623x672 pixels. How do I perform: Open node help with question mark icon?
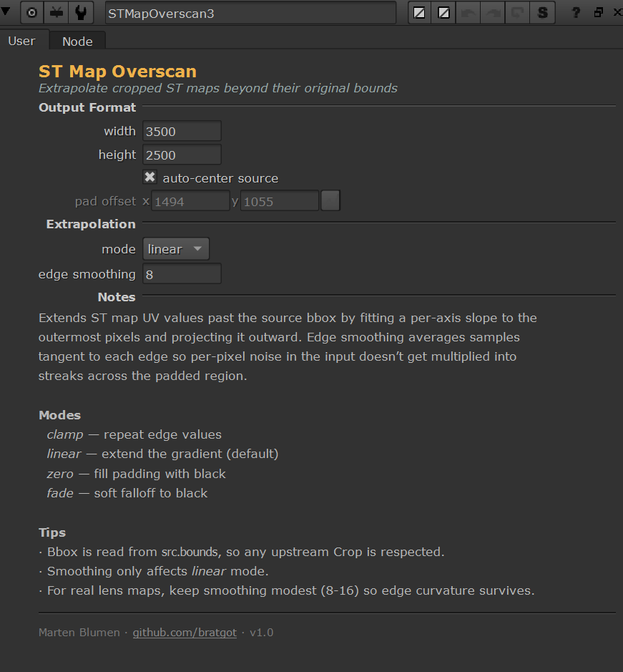tap(576, 13)
